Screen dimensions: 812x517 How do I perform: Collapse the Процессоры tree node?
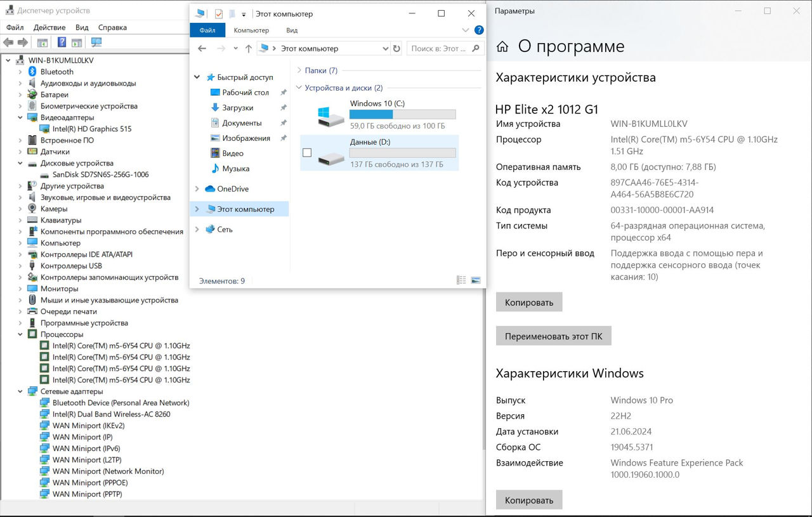tap(20, 334)
